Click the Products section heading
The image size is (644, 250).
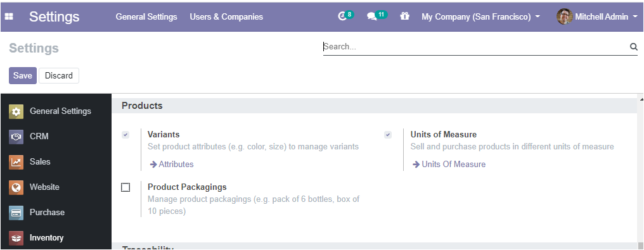(142, 106)
